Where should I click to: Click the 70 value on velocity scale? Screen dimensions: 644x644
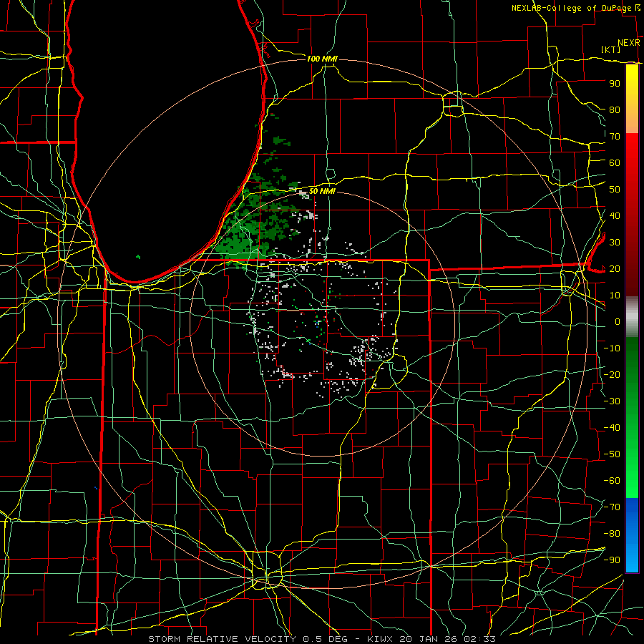tap(615, 137)
